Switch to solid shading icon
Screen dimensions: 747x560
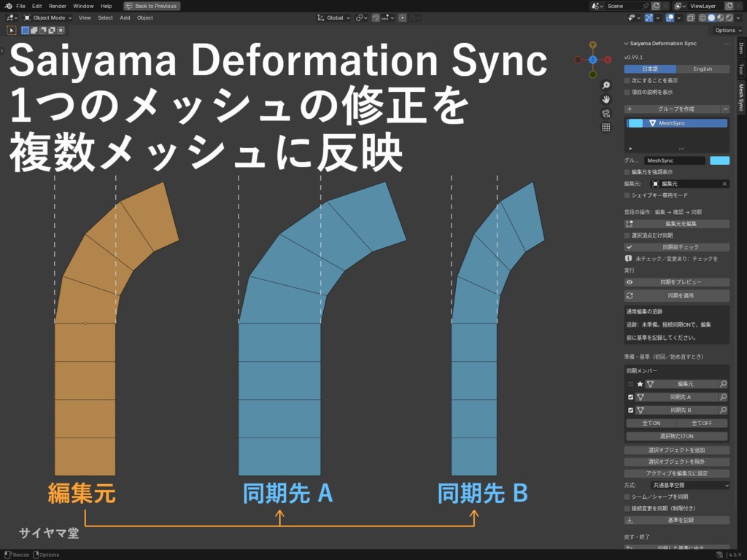[711, 17]
